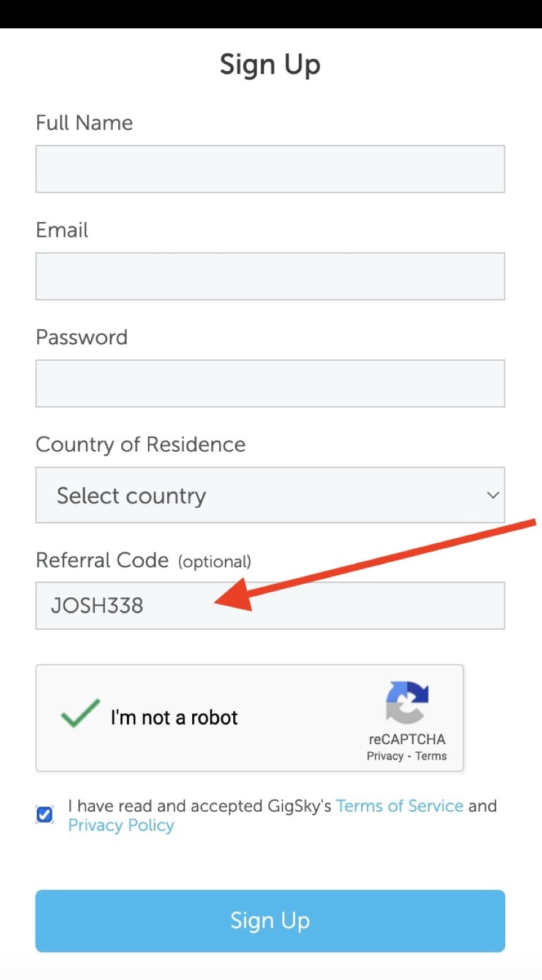Open the blue Privacy Policy link
The height and width of the screenshot is (980, 542).
[121, 826]
